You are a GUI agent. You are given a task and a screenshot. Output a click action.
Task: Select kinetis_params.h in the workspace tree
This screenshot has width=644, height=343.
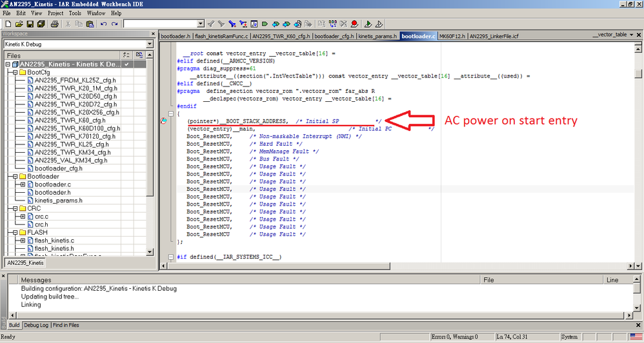point(58,201)
